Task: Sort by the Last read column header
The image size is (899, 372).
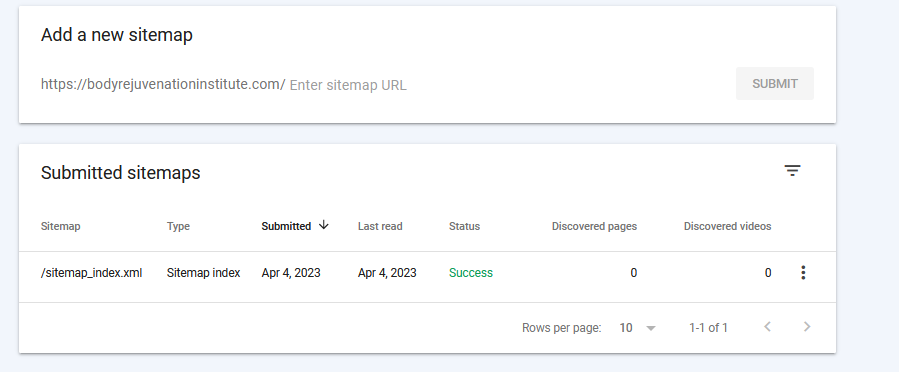Action: (x=380, y=226)
